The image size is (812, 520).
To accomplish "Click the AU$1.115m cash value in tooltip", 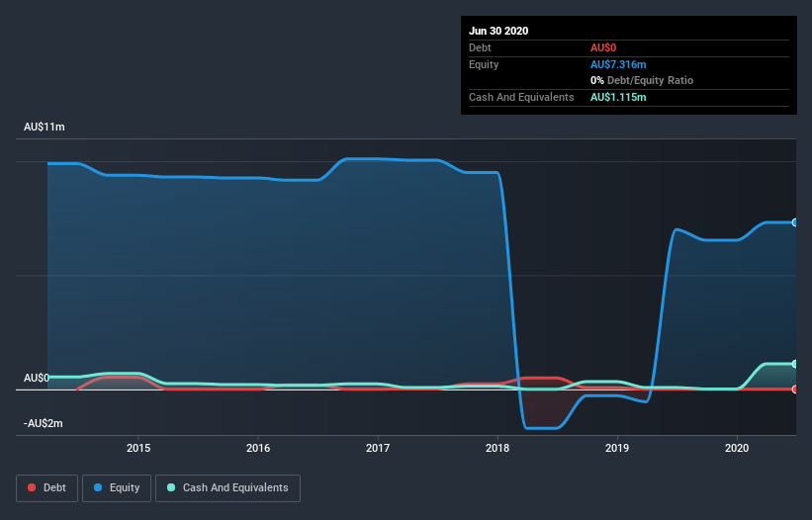I will tap(618, 97).
